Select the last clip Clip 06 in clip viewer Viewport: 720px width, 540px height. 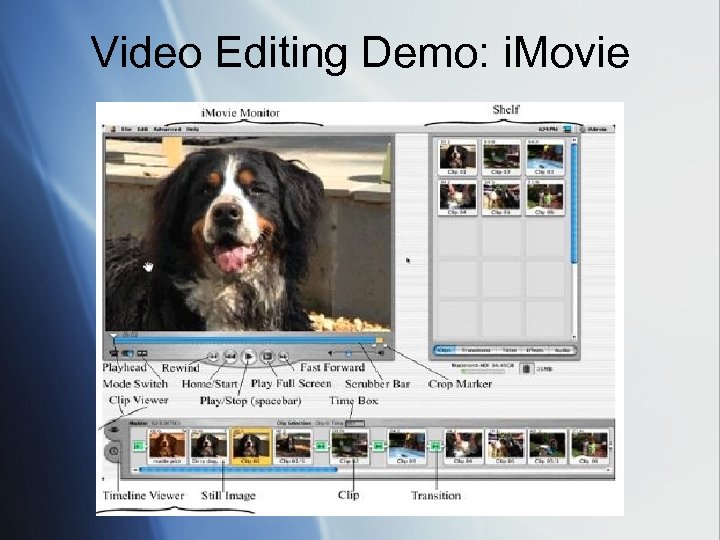click(x=589, y=447)
